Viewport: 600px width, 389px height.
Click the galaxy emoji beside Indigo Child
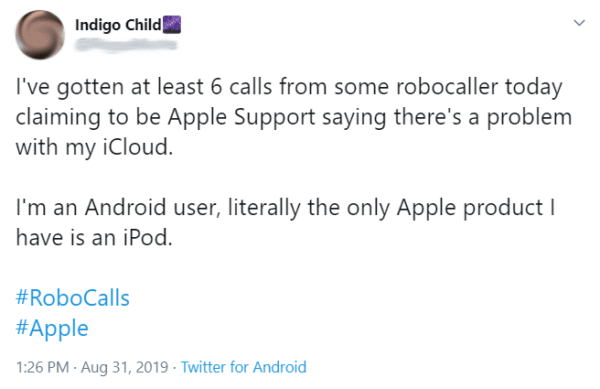pyautogui.click(x=172, y=25)
